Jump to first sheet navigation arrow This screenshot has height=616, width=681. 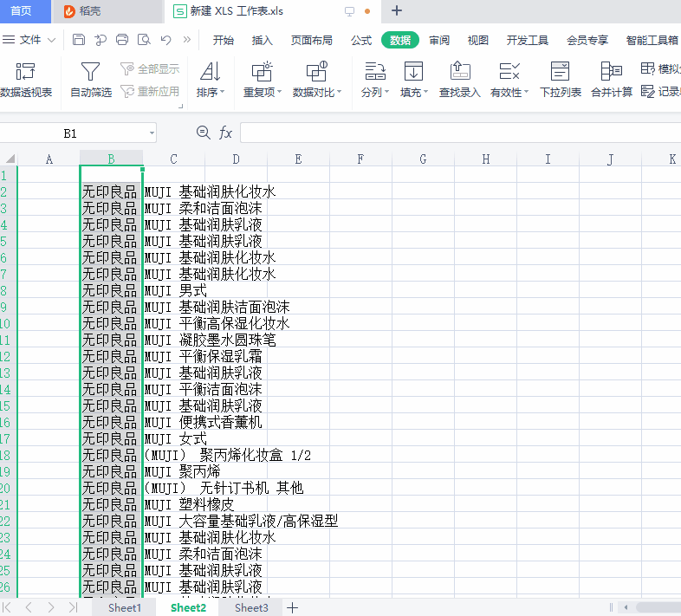7,606
